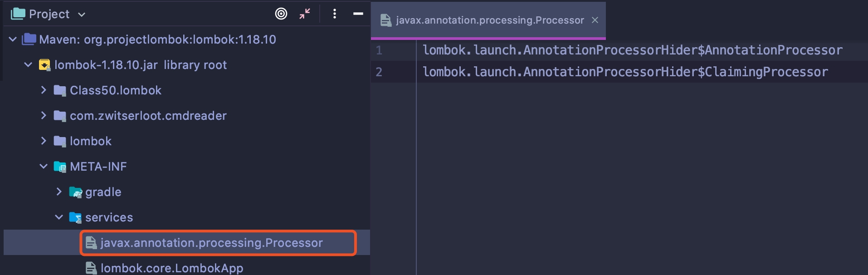Select the lombok.core.LombokApp file in tree
This screenshot has width=868, height=275.
(x=171, y=268)
